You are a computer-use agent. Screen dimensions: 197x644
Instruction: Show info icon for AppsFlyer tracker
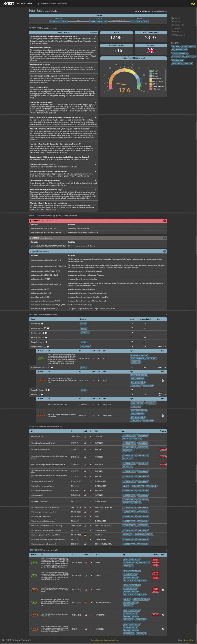42,324
